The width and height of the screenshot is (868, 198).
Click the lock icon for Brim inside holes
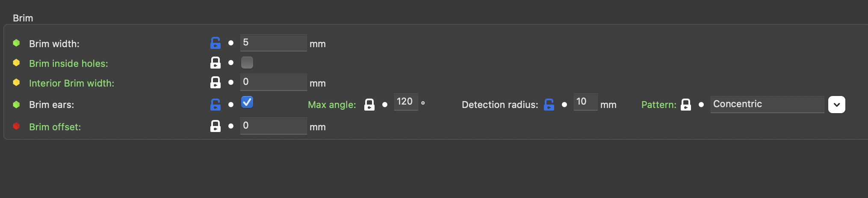[x=216, y=63]
